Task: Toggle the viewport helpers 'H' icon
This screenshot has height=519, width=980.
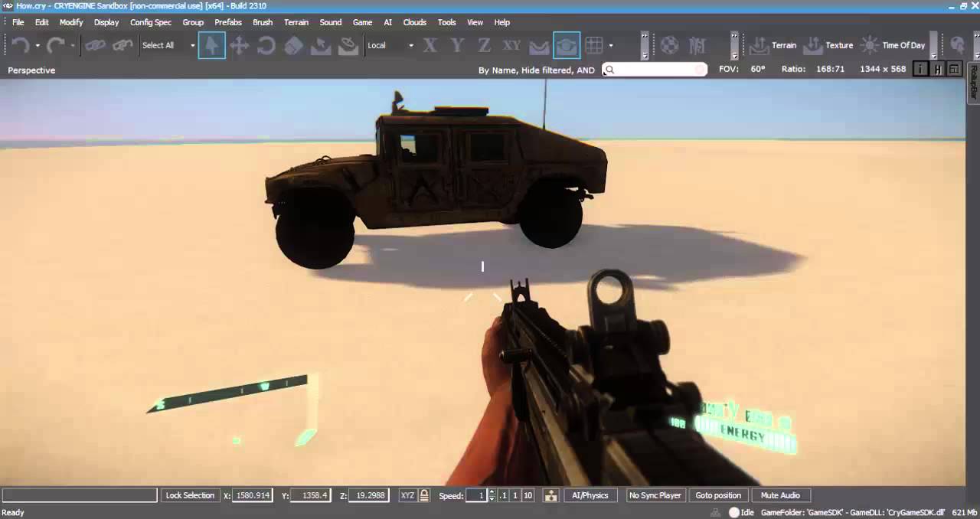Action: [x=937, y=69]
